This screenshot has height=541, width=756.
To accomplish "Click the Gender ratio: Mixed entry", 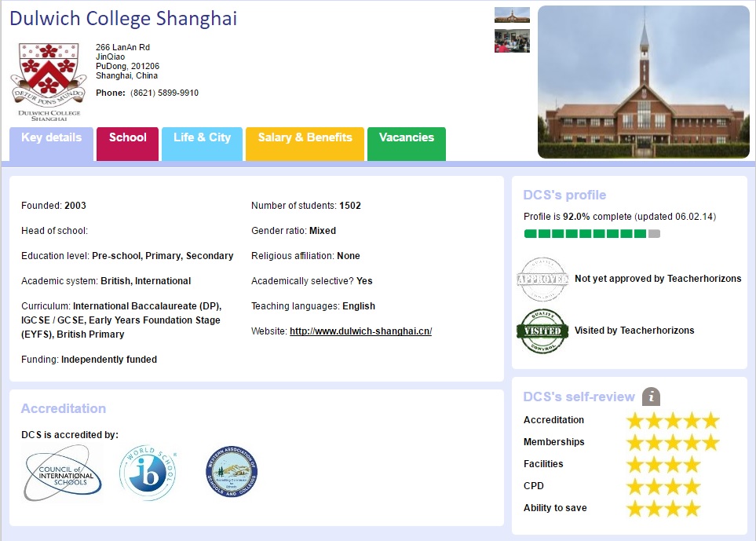I will (294, 231).
